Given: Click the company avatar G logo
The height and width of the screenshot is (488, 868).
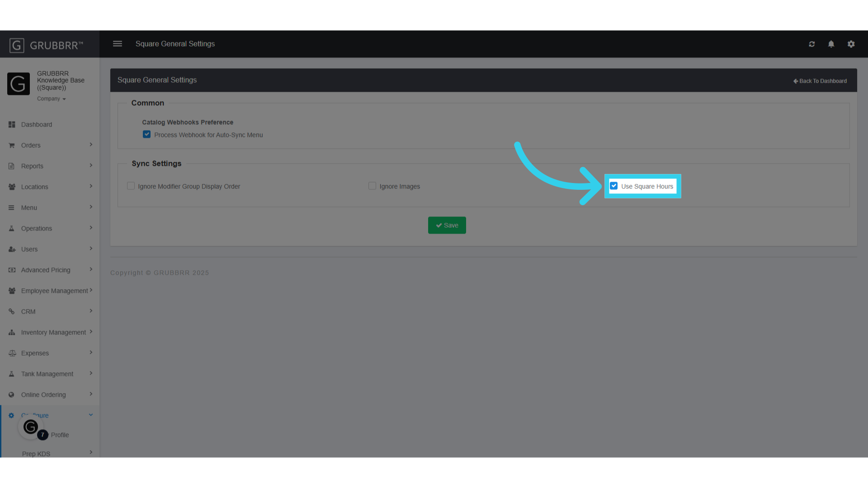Looking at the screenshot, I should coord(19,84).
